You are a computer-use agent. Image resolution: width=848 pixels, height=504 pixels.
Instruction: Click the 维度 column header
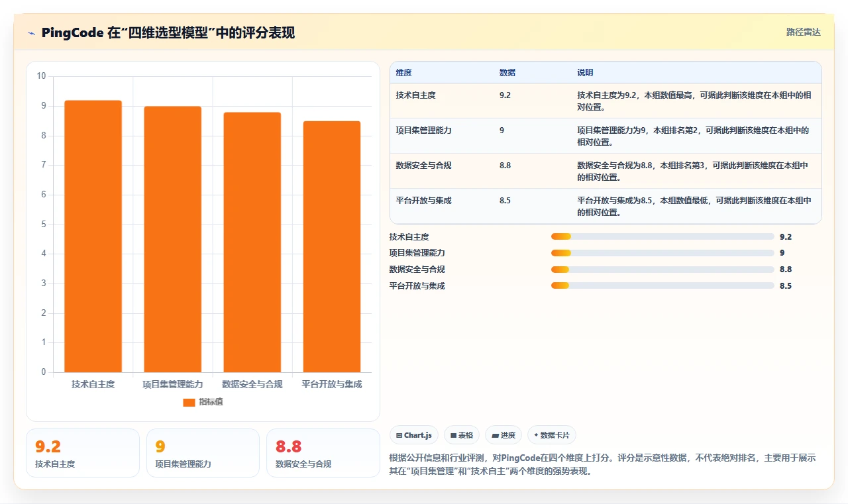[403, 72]
